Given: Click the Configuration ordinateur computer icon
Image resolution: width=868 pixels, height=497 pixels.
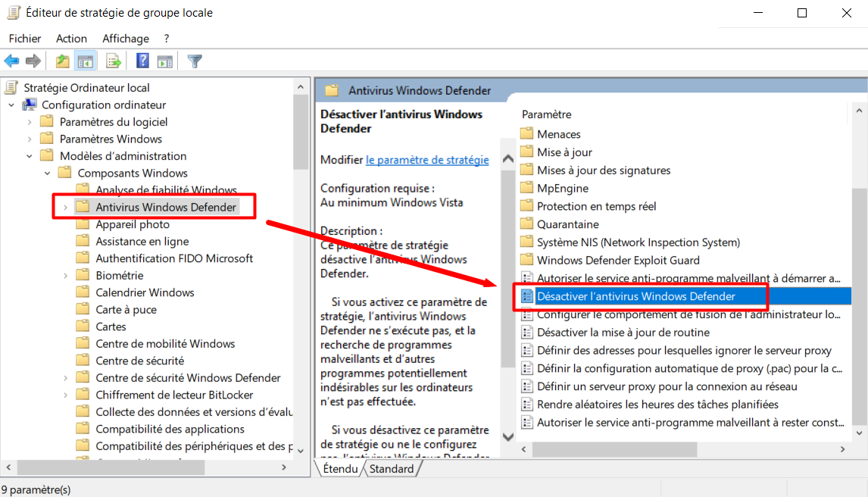Looking at the screenshot, I should (30, 105).
